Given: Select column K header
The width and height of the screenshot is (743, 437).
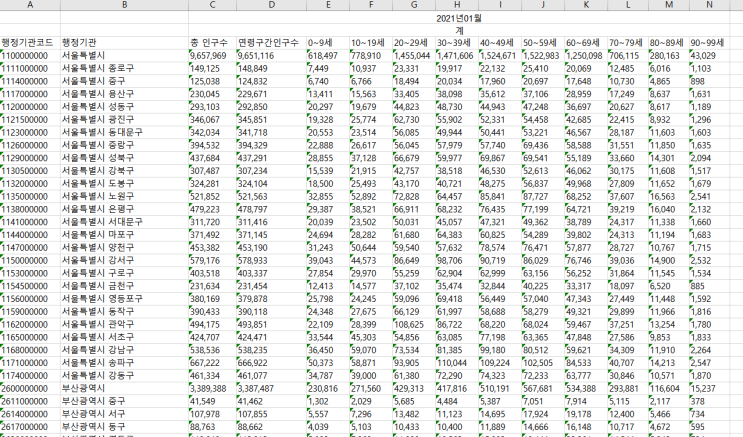Looking at the screenshot, I should point(586,5).
